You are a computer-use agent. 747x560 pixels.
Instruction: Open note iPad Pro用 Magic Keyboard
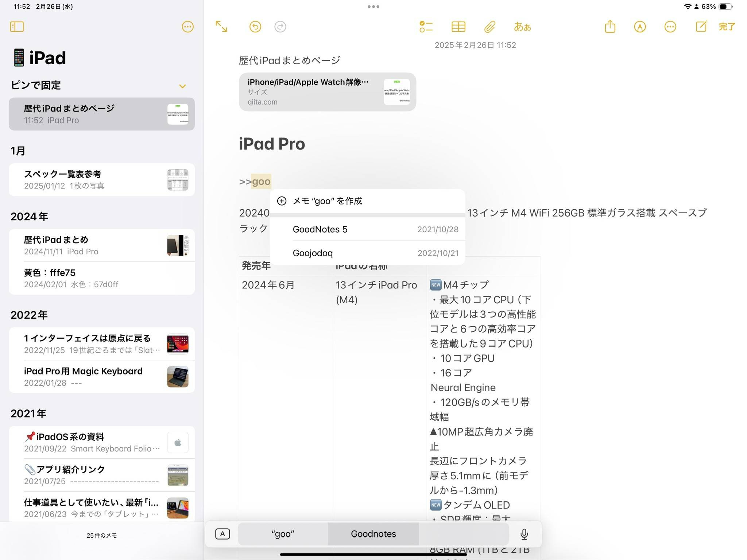[102, 377]
